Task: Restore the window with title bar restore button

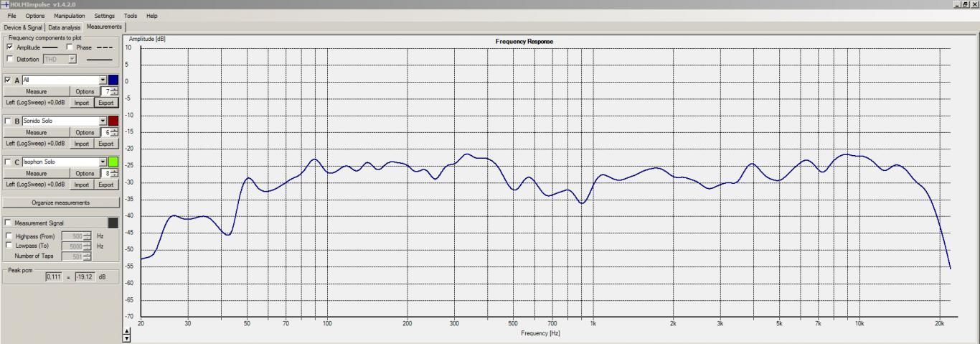Action: click(966, 4)
